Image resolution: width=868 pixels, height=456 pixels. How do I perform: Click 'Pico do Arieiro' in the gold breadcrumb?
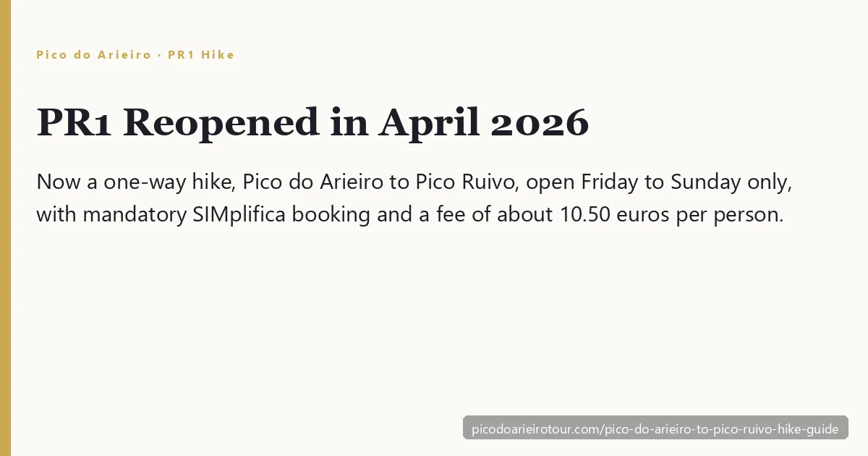point(94,54)
